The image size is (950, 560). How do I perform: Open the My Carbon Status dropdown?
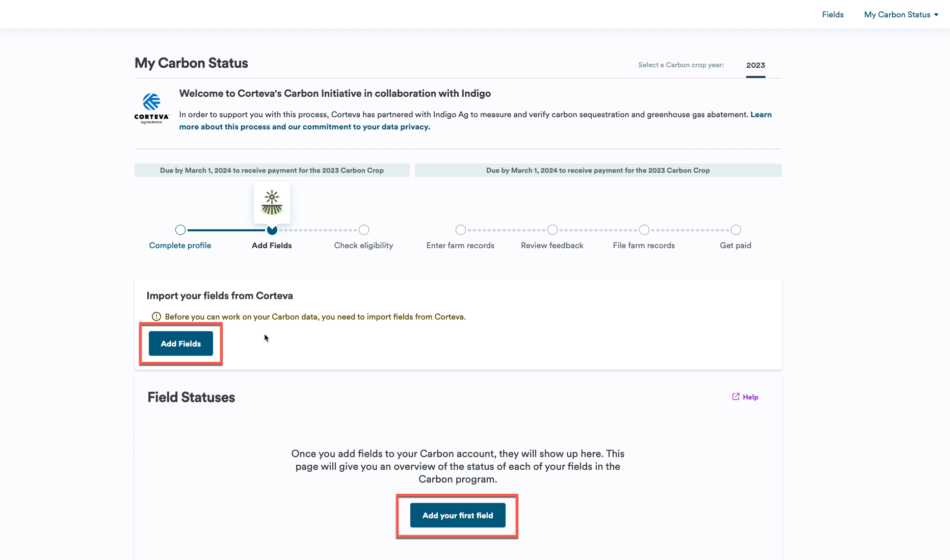click(x=901, y=14)
